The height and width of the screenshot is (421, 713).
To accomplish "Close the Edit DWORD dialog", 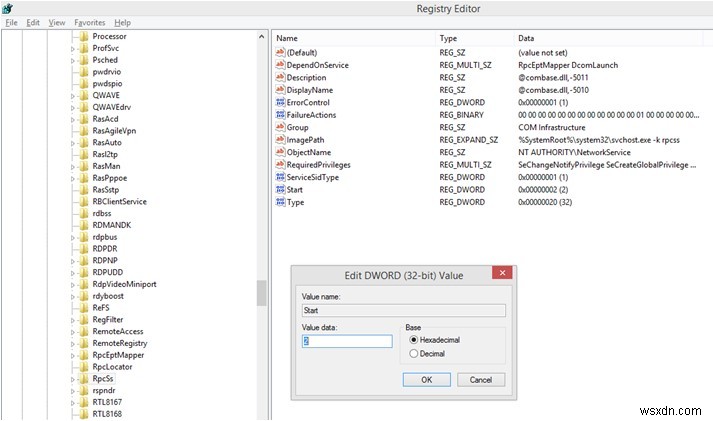I will tap(502, 273).
